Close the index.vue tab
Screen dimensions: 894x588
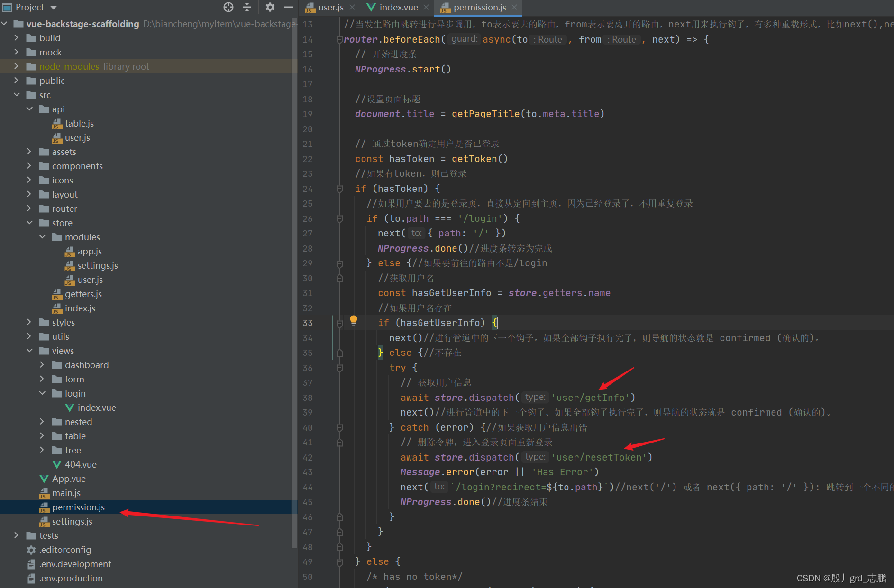click(x=426, y=7)
